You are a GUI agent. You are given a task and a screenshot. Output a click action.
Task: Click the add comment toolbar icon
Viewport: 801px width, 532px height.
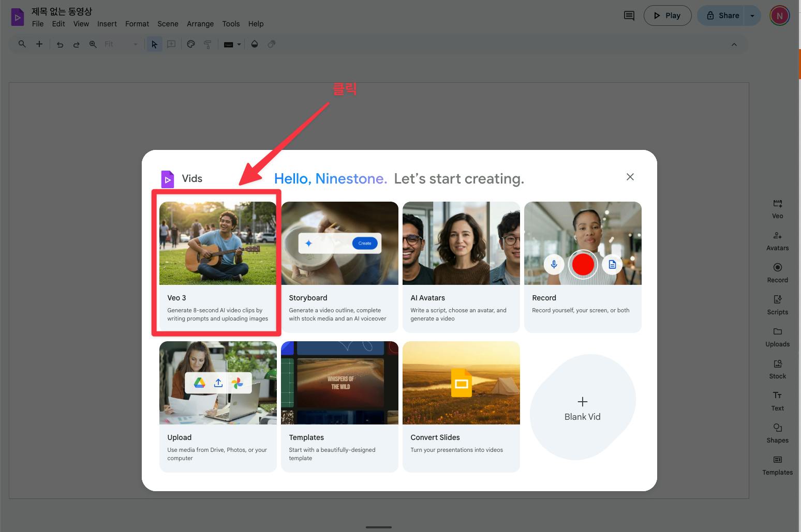[171, 44]
